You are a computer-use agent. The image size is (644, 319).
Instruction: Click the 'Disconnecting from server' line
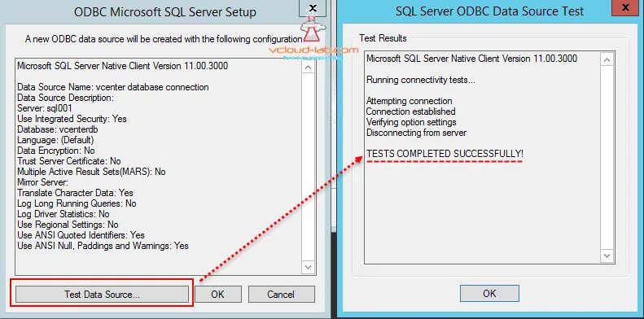[416, 133]
